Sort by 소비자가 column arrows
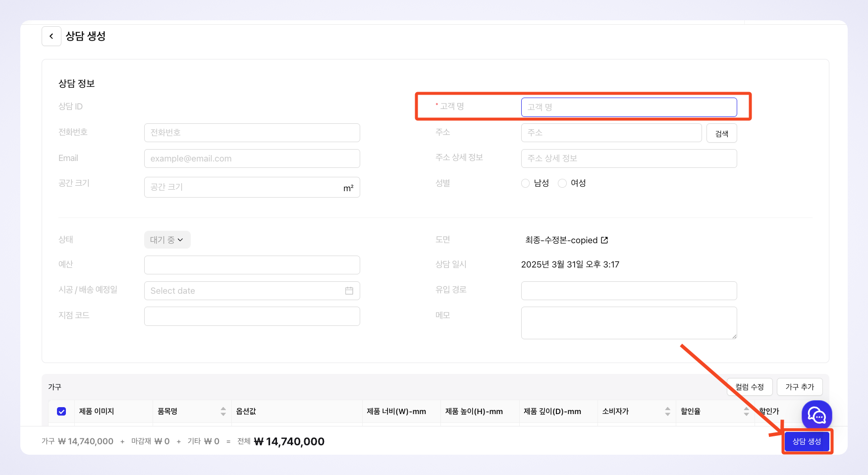This screenshot has width=868, height=475. [x=668, y=411]
